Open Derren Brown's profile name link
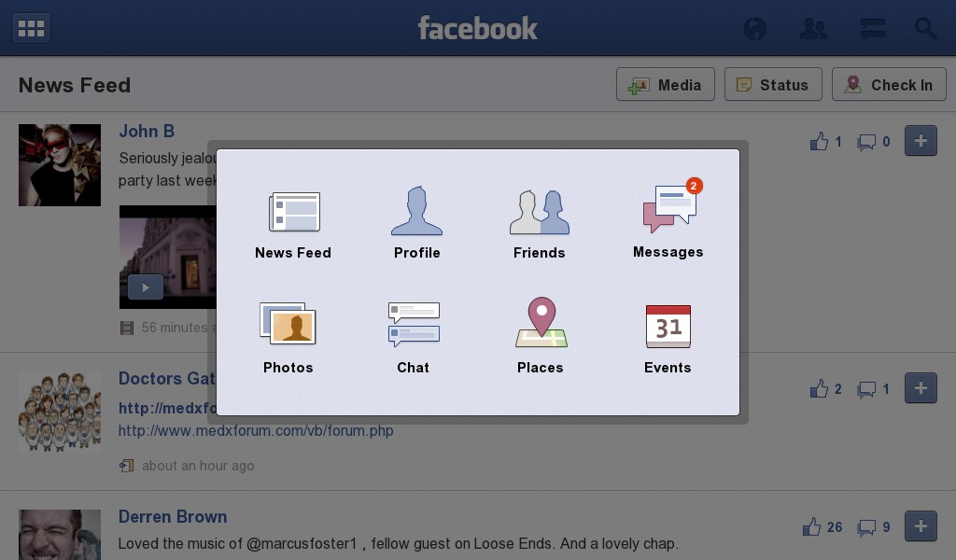Image resolution: width=956 pixels, height=560 pixels. (x=173, y=517)
